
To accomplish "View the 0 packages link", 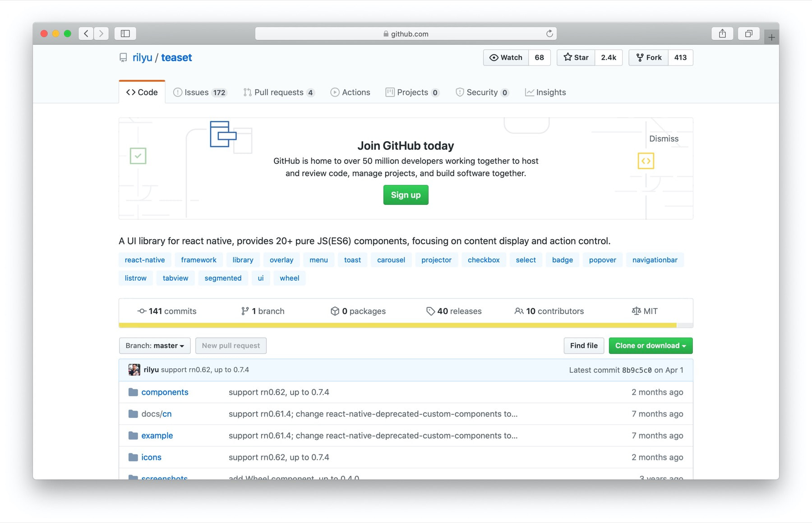I will click(358, 311).
